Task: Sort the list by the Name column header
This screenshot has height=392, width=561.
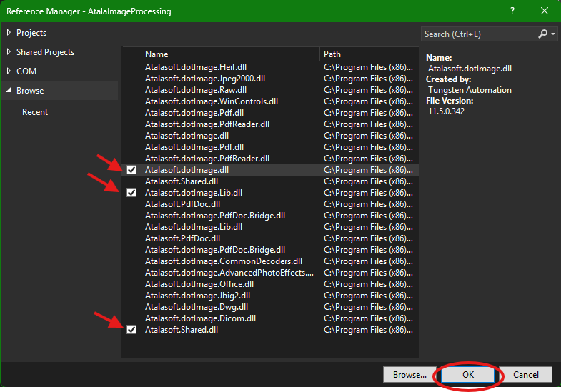Action: [x=230, y=54]
